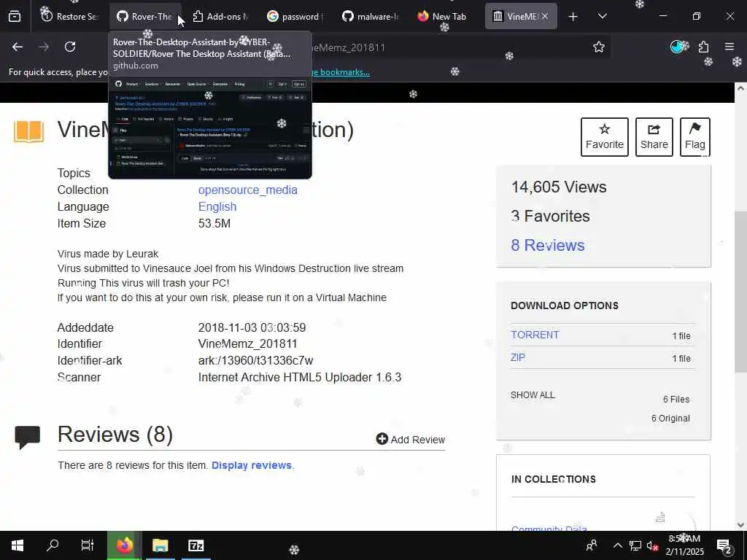Switch to the password Google search tab

click(295, 17)
